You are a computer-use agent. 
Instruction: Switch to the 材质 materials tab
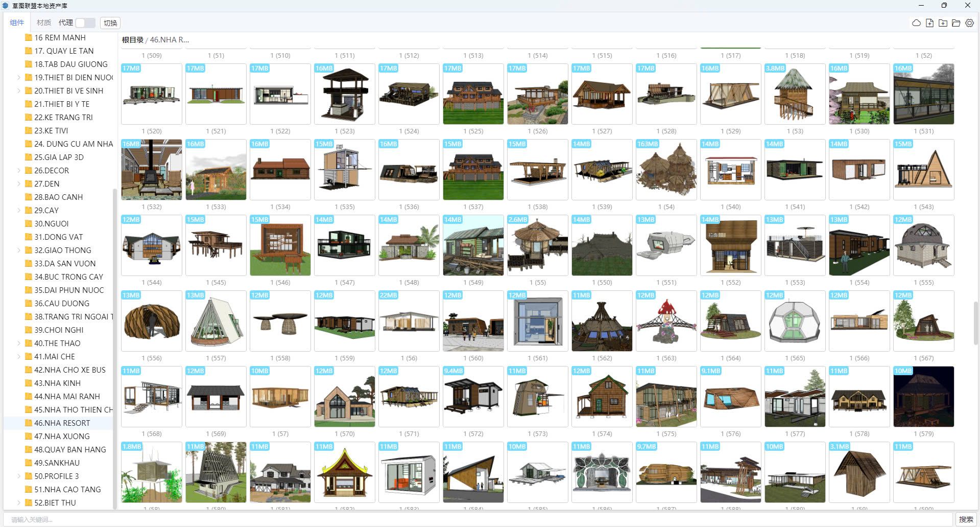coord(44,23)
